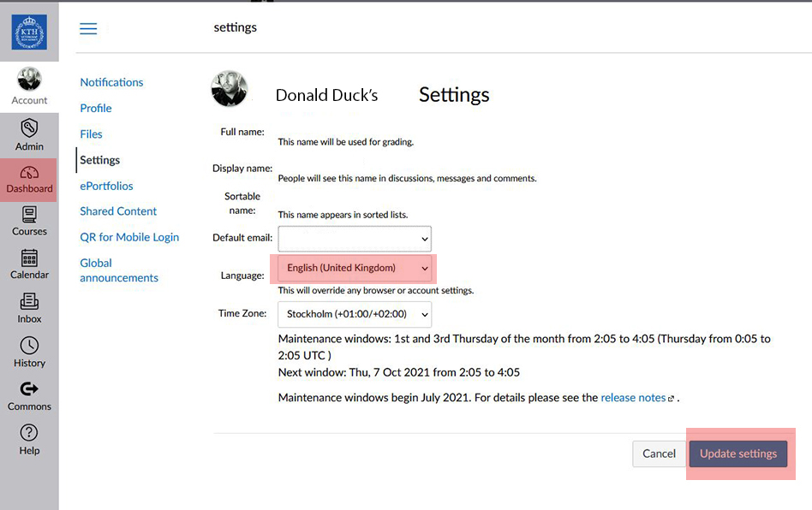Click the Update settings button
Screen dimensions: 812x510
coord(737,454)
